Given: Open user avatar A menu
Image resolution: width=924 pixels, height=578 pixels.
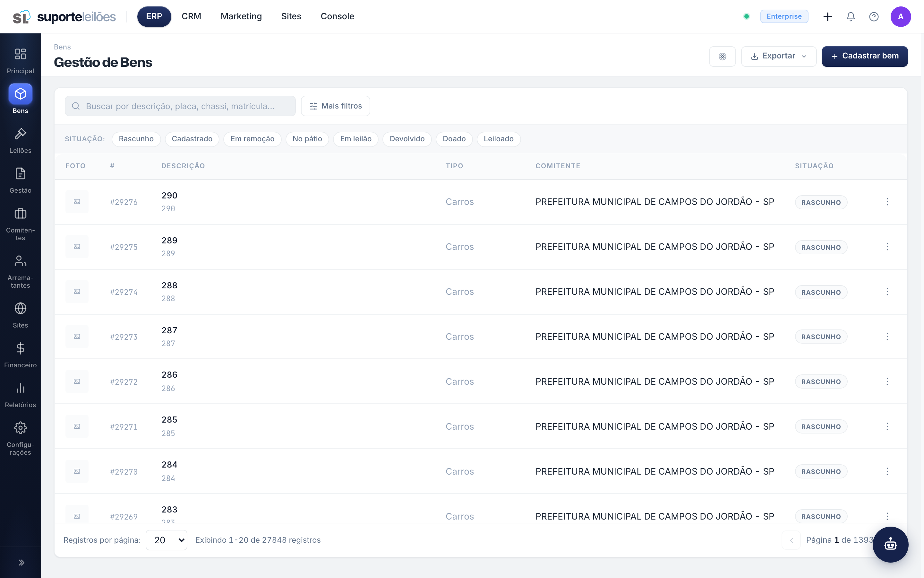Looking at the screenshot, I should pyautogui.click(x=900, y=16).
